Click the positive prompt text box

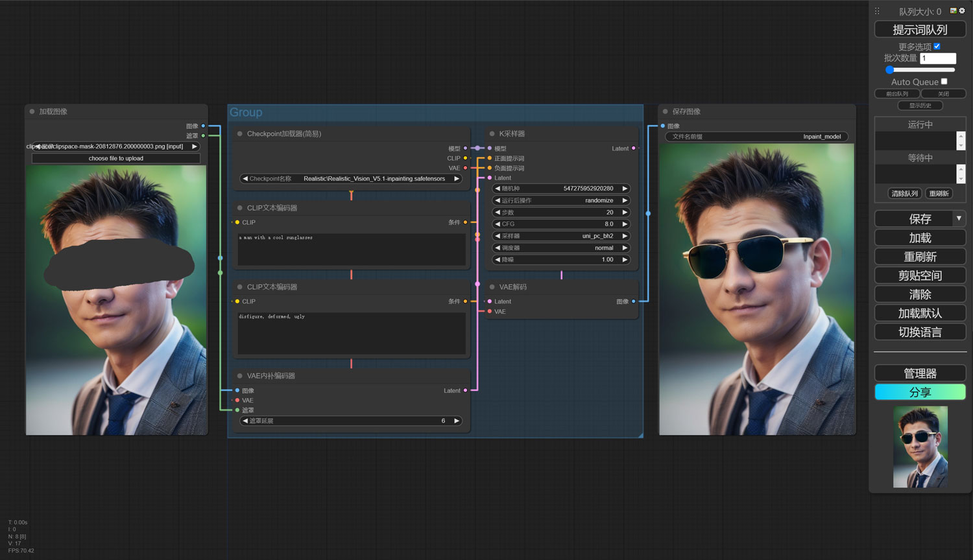pos(351,249)
